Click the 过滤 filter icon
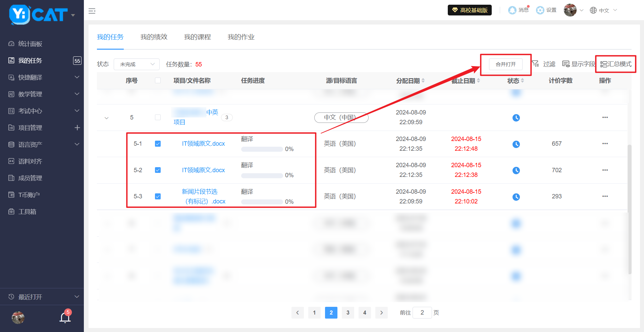 536,64
